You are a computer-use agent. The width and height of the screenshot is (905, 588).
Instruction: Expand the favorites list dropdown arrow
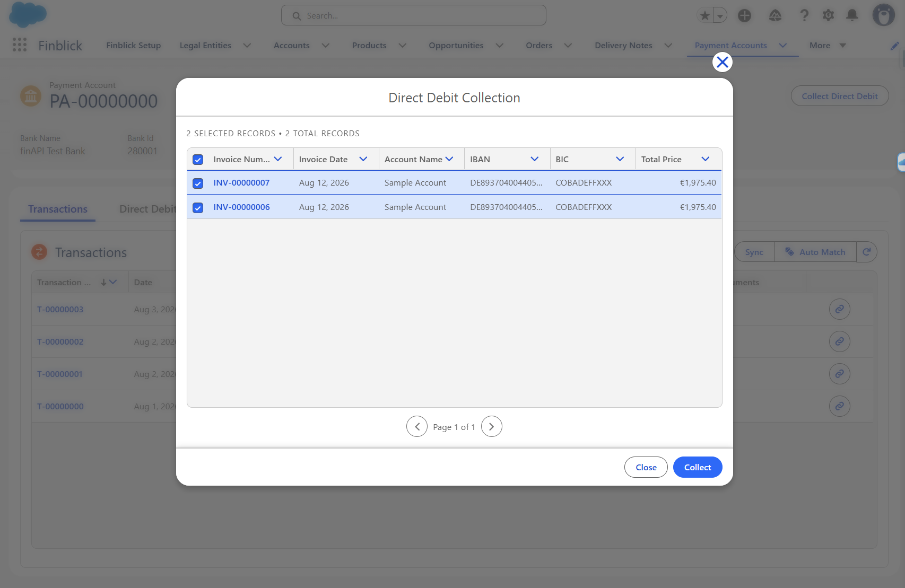pyautogui.click(x=720, y=15)
